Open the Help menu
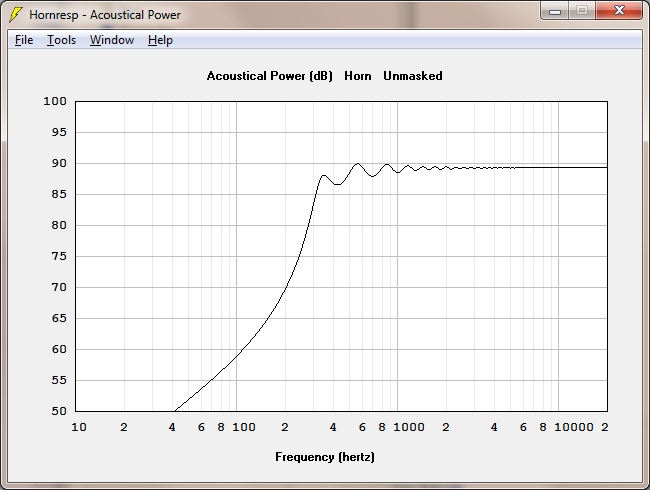 click(x=160, y=40)
